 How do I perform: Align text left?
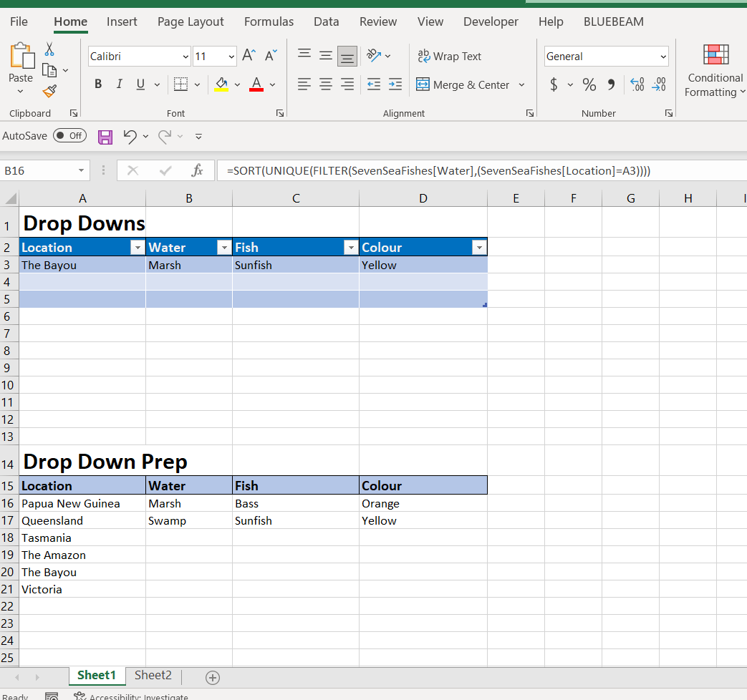click(x=304, y=84)
